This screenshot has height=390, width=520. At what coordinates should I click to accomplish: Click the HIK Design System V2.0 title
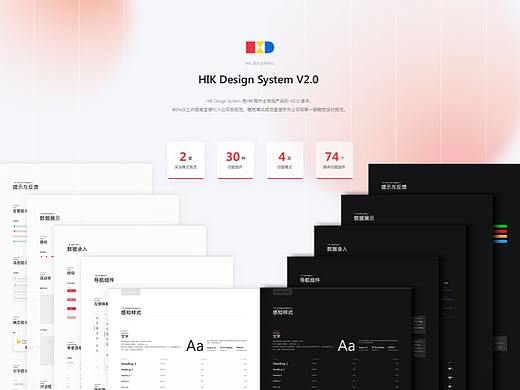pos(258,80)
